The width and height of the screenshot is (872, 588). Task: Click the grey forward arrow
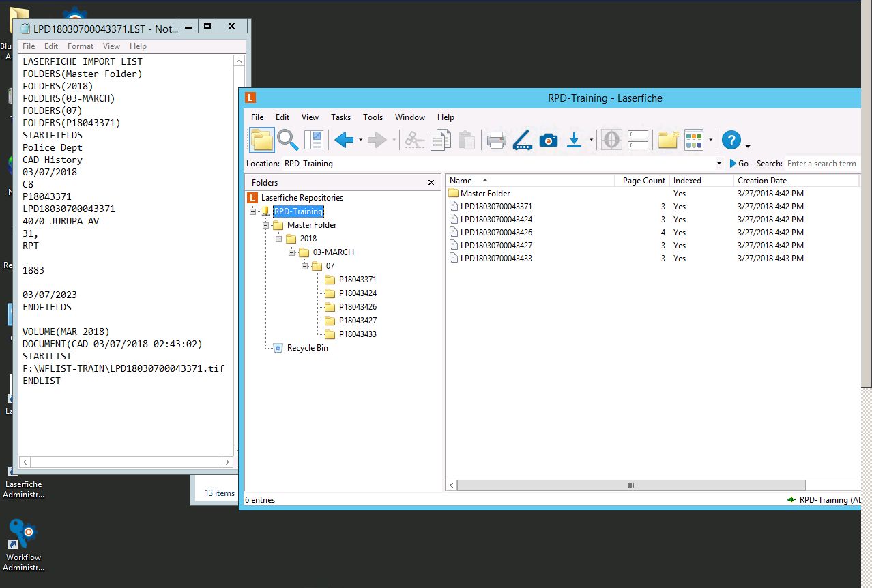click(377, 140)
